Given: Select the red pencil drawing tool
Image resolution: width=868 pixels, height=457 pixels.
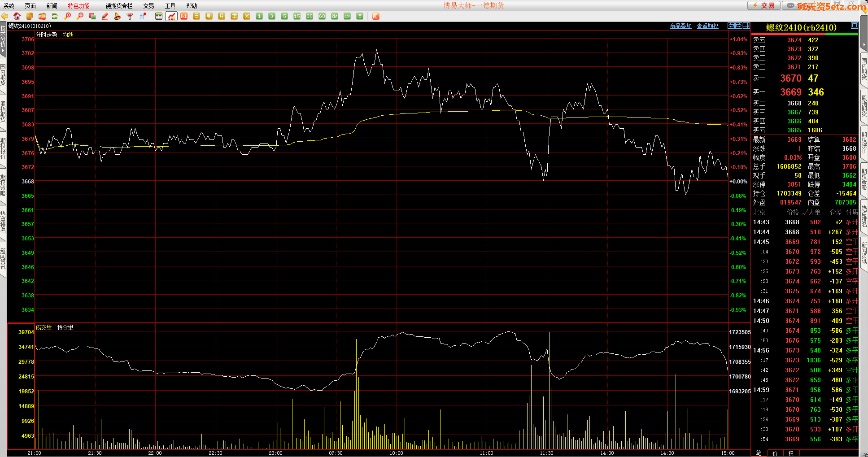Looking at the screenshot, I should [105, 16].
